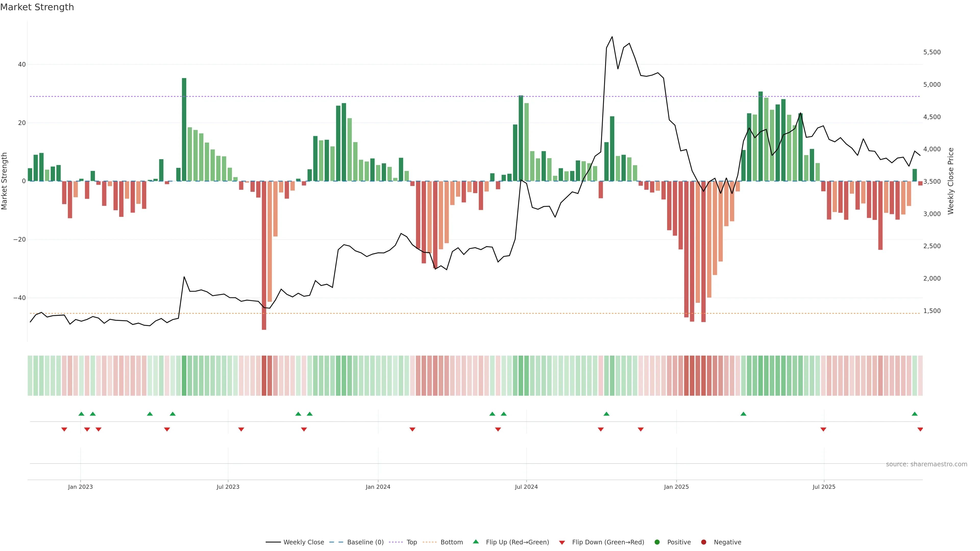Click the Jul 2024 x-axis label
The image size is (980, 551).
coord(526,487)
